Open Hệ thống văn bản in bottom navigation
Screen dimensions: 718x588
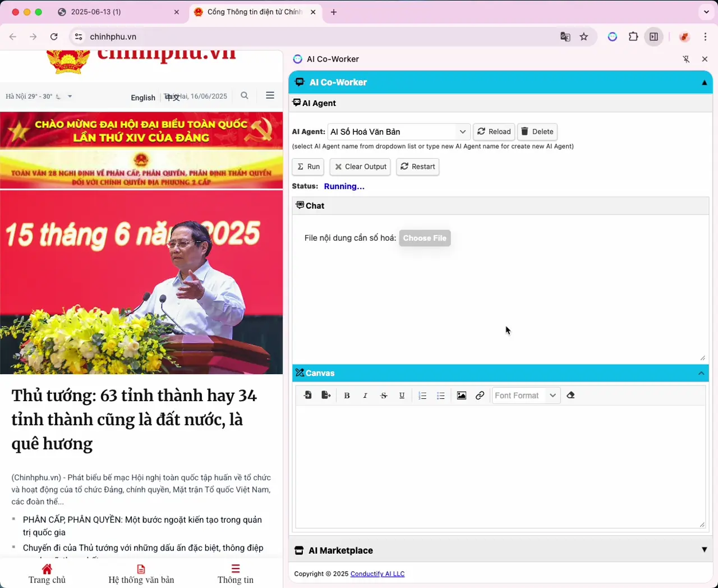(x=141, y=574)
